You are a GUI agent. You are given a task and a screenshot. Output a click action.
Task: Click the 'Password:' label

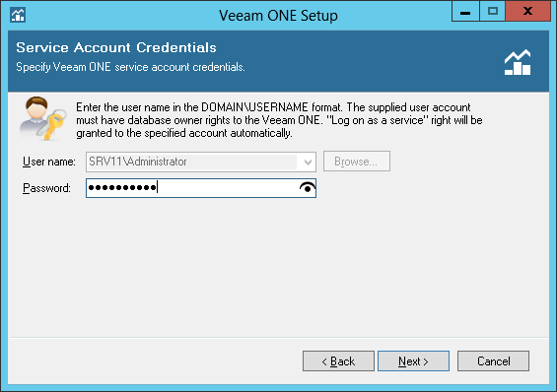(46, 188)
